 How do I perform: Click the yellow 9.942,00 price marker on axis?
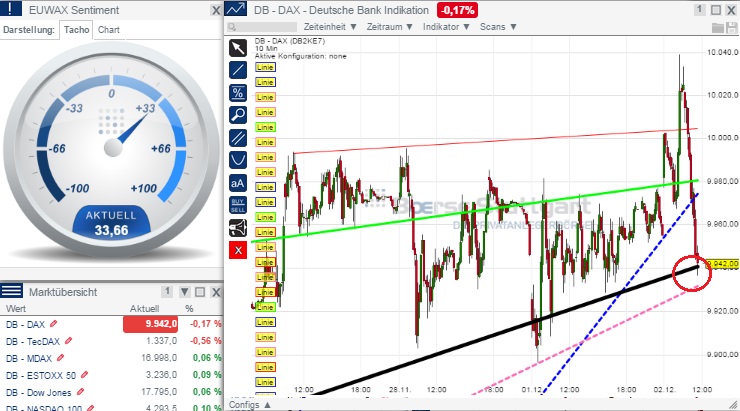(721, 264)
